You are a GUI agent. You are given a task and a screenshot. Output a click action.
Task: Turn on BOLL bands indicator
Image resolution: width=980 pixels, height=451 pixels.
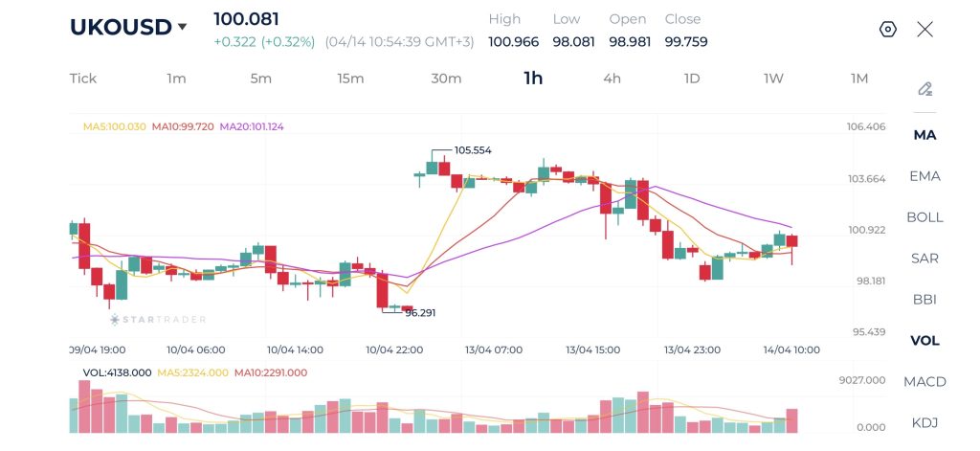click(x=924, y=217)
